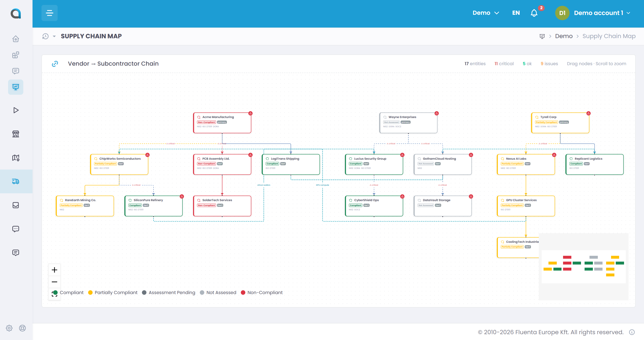Image resolution: width=644 pixels, height=340 pixels.
Task: Select the Replicant Logistics node
Action: tap(594, 164)
